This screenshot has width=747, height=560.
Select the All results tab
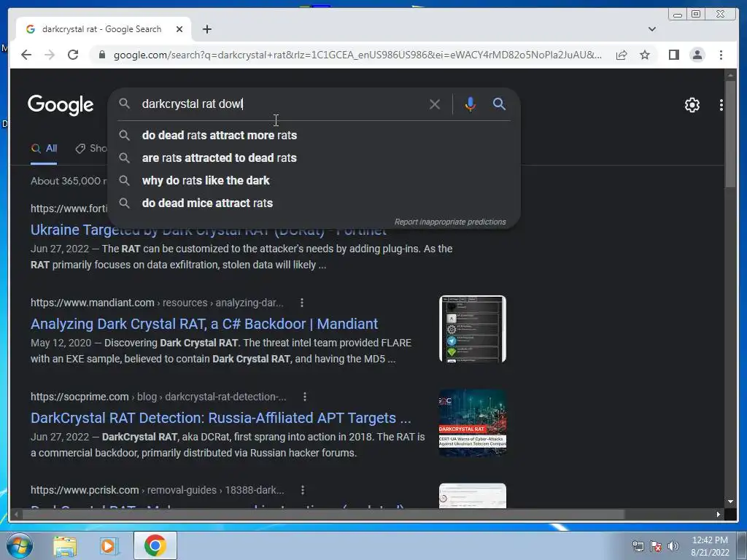(x=44, y=149)
